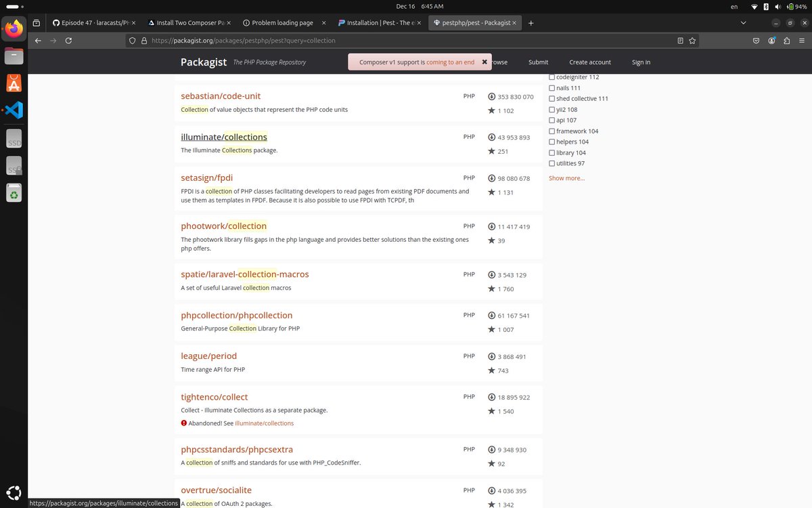Viewport: 812px width, 508px height.
Task: Open Create account in the header
Action: click(x=590, y=62)
